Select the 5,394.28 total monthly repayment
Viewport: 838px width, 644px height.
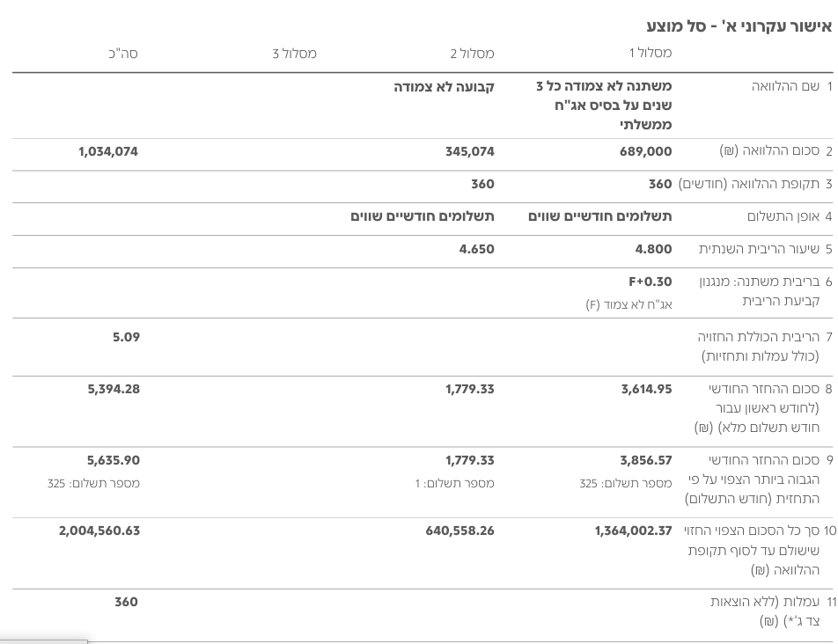coord(114,390)
